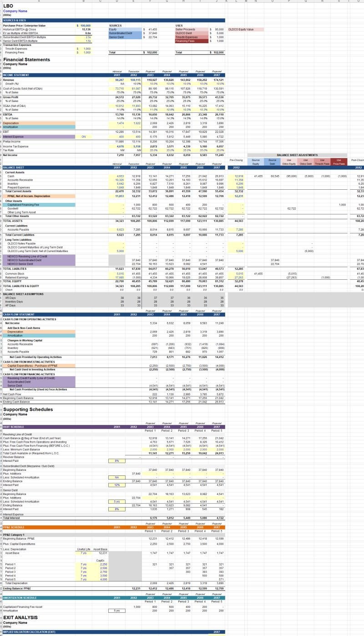Click the NEWCO Revolving Line of Credit label

click(x=27, y=256)
